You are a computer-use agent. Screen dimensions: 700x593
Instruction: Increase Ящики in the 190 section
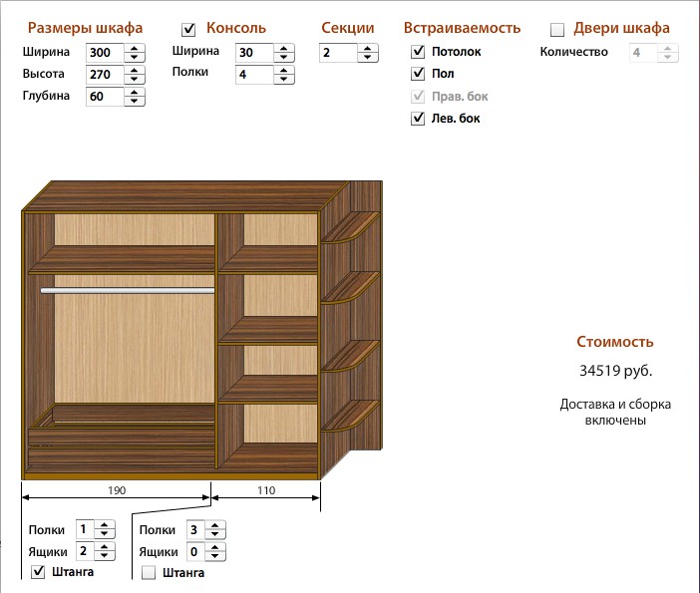coord(105,547)
